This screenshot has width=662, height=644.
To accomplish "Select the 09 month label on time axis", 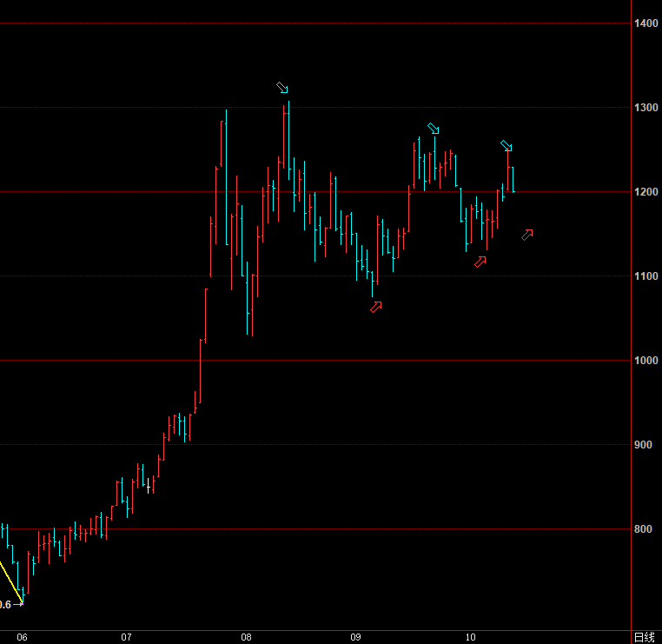I will [x=355, y=637].
